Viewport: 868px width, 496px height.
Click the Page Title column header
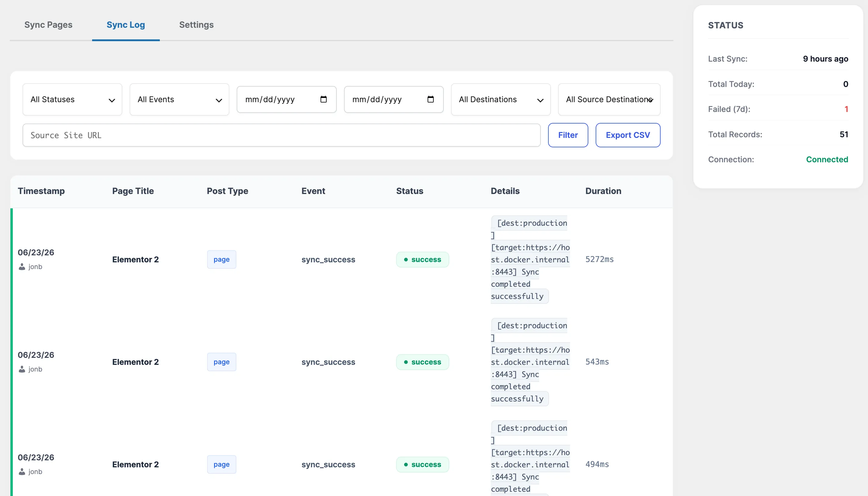coord(133,191)
